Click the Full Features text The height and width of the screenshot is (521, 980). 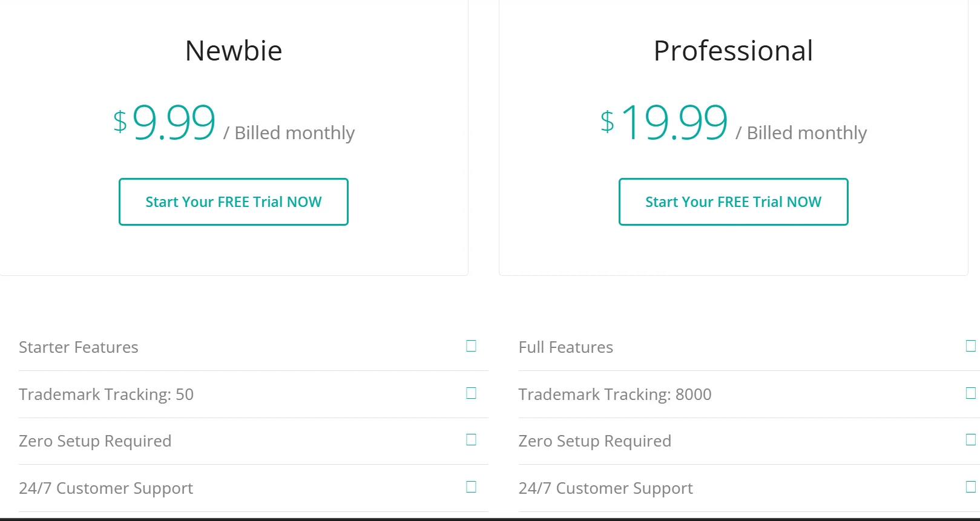pyautogui.click(x=566, y=347)
